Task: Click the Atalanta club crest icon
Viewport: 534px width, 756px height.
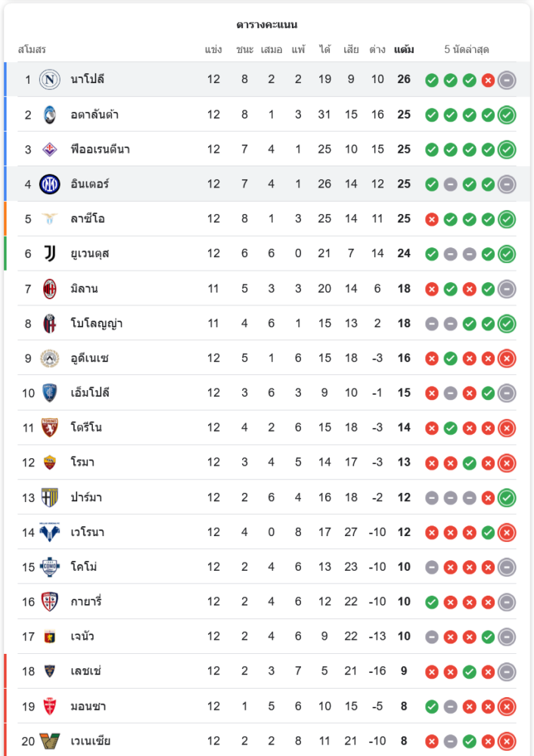Action: (50, 114)
